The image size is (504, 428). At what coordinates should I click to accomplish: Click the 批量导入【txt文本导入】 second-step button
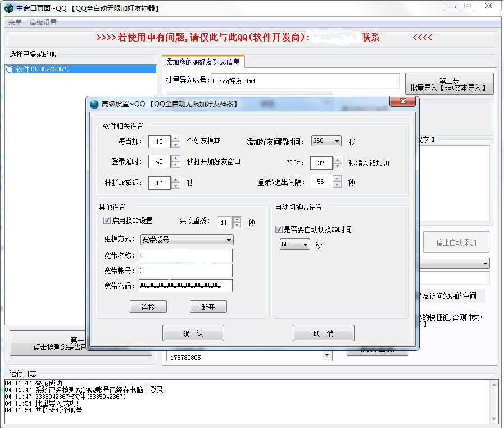[449, 84]
